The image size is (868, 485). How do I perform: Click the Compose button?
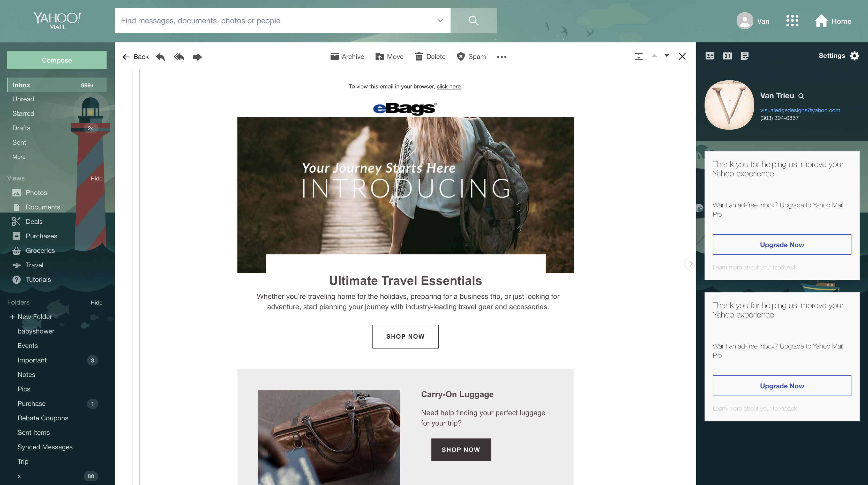point(57,60)
